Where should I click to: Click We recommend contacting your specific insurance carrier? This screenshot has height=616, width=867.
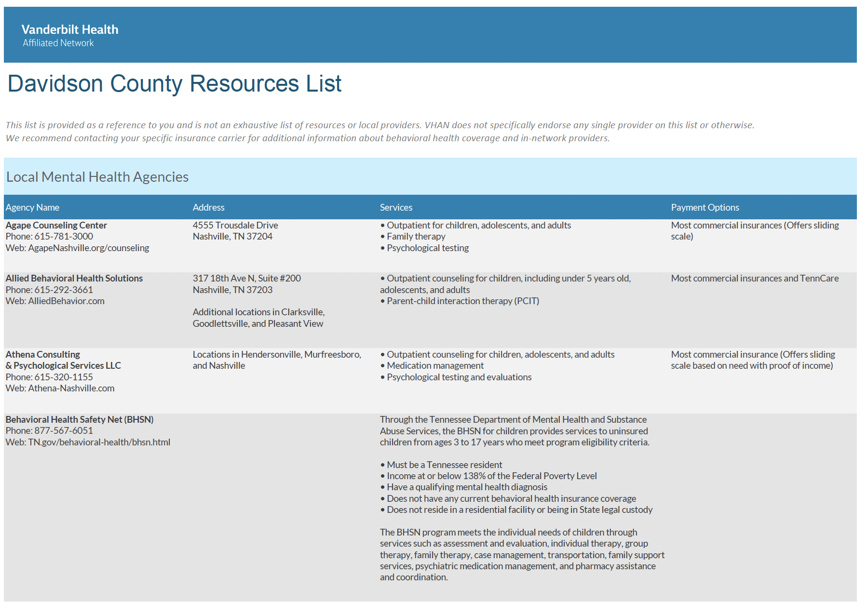308,138
